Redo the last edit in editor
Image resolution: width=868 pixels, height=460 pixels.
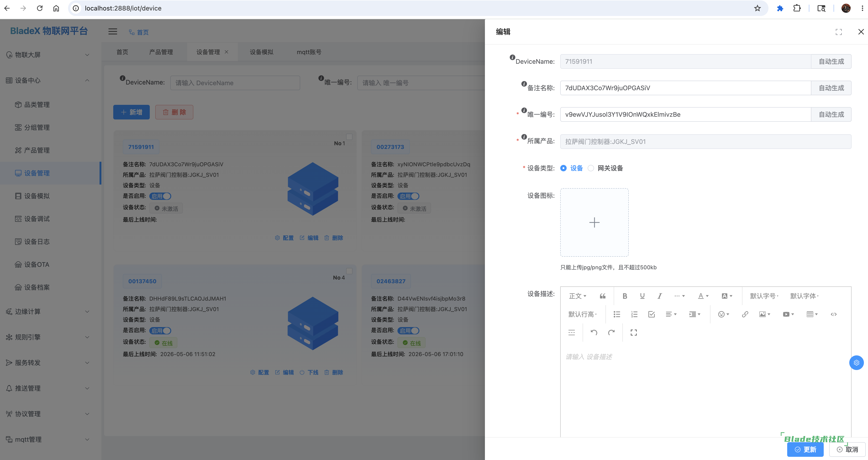coord(611,333)
